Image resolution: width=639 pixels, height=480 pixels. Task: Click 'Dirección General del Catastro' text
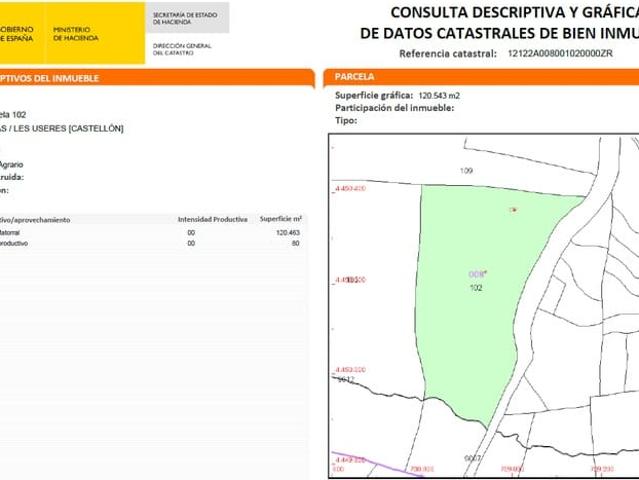(x=182, y=49)
